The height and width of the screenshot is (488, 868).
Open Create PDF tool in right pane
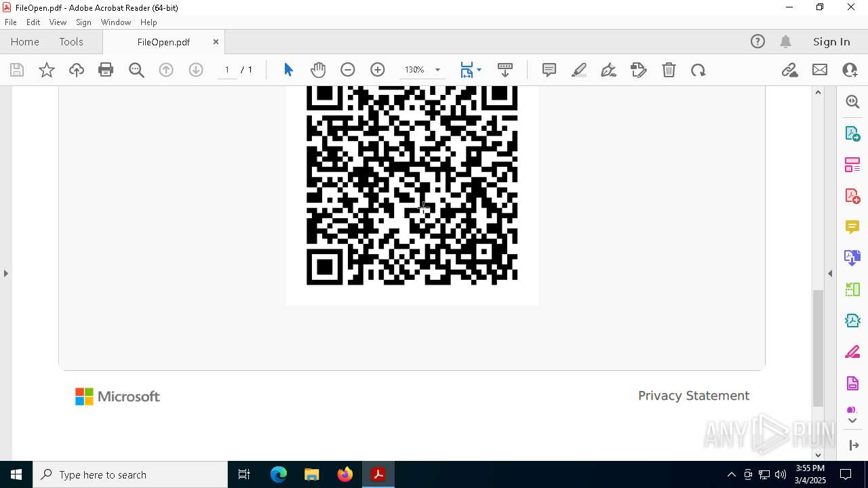852,196
